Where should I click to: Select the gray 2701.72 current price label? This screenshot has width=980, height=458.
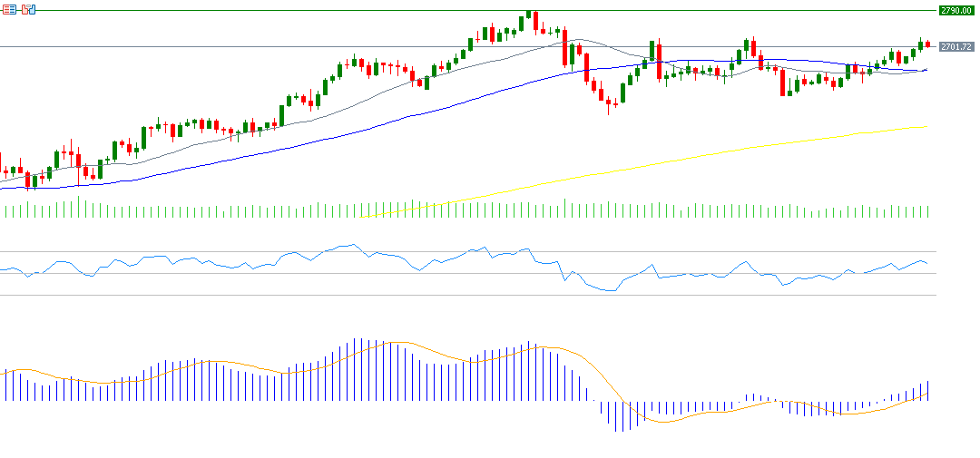pyautogui.click(x=955, y=46)
